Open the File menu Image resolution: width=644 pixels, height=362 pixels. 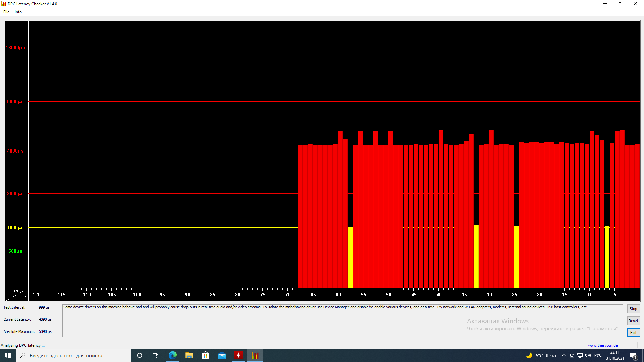coord(6,12)
